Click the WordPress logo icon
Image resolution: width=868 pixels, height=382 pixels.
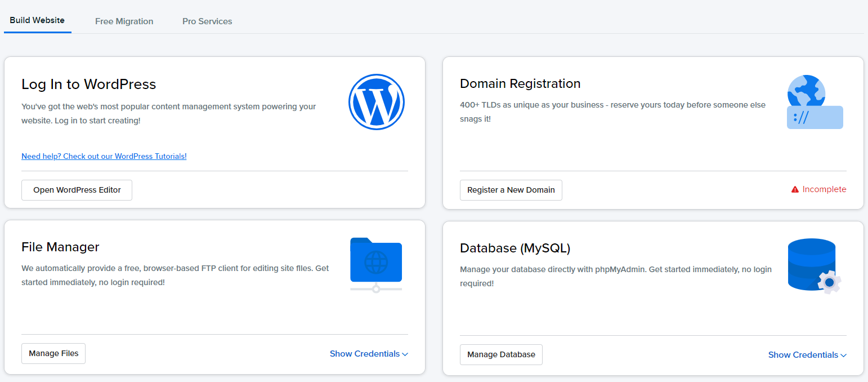click(377, 102)
